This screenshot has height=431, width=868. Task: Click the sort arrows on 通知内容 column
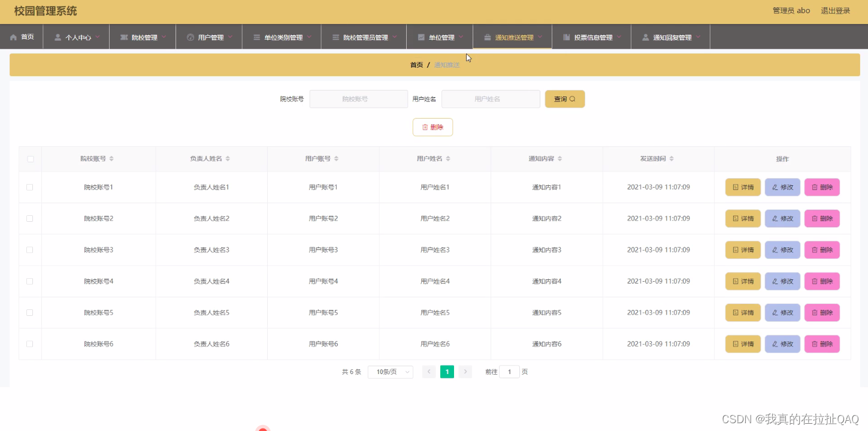pos(559,159)
